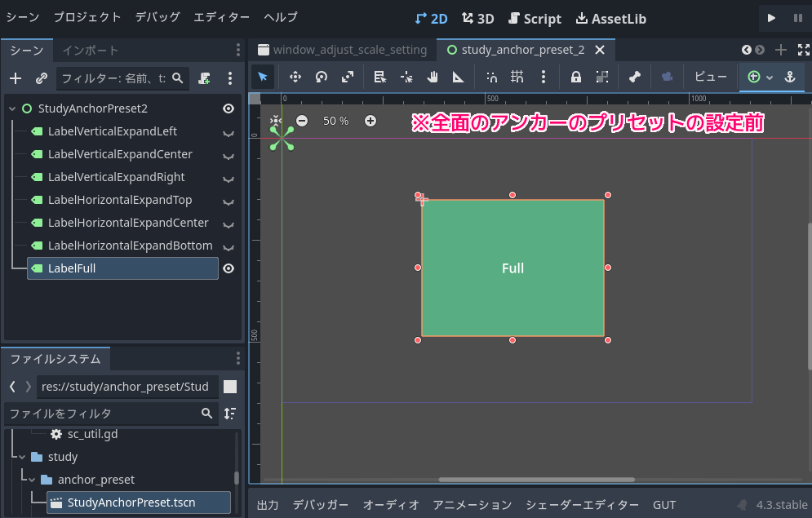Switch to the 3D workspace
The height and width of the screenshot is (518, 812).
[477, 18]
